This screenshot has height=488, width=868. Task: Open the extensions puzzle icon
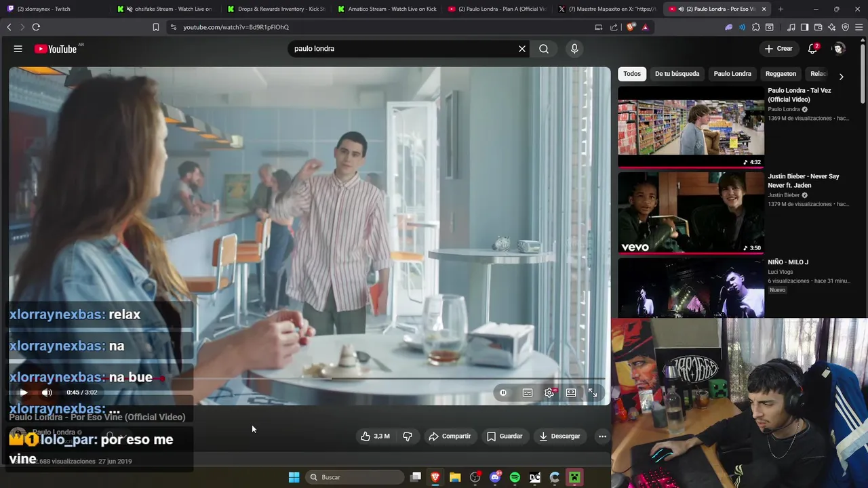pos(756,27)
